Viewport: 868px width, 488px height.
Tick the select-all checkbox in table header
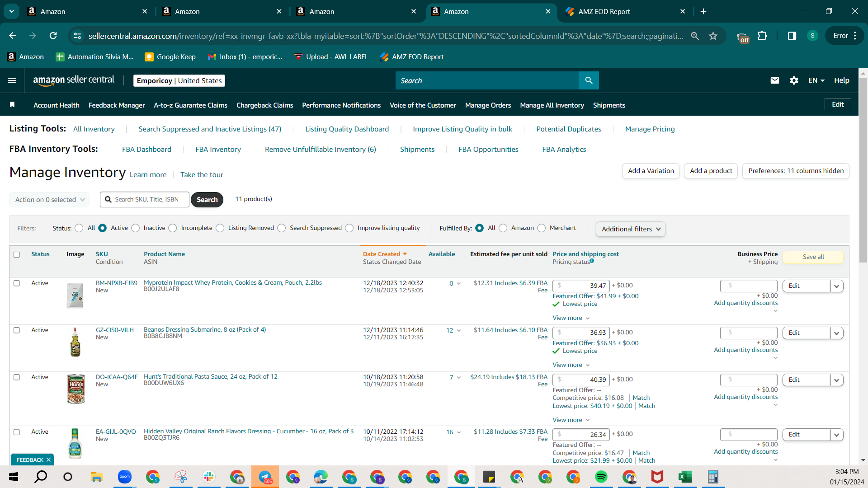[17, 255]
